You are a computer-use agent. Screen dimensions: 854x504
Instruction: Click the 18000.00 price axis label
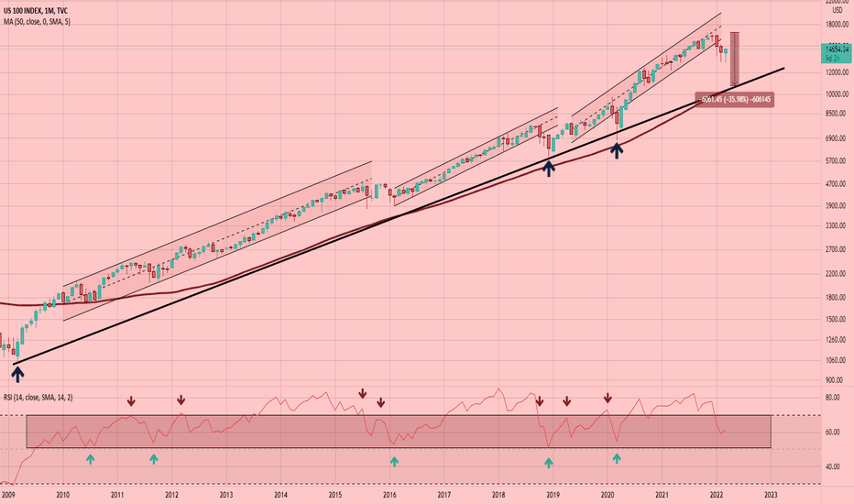[x=838, y=25]
